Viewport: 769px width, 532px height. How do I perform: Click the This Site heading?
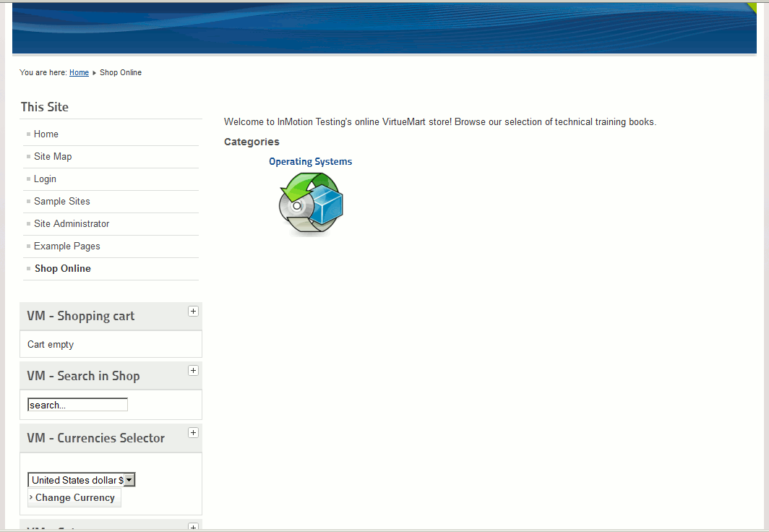coord(45,107)
